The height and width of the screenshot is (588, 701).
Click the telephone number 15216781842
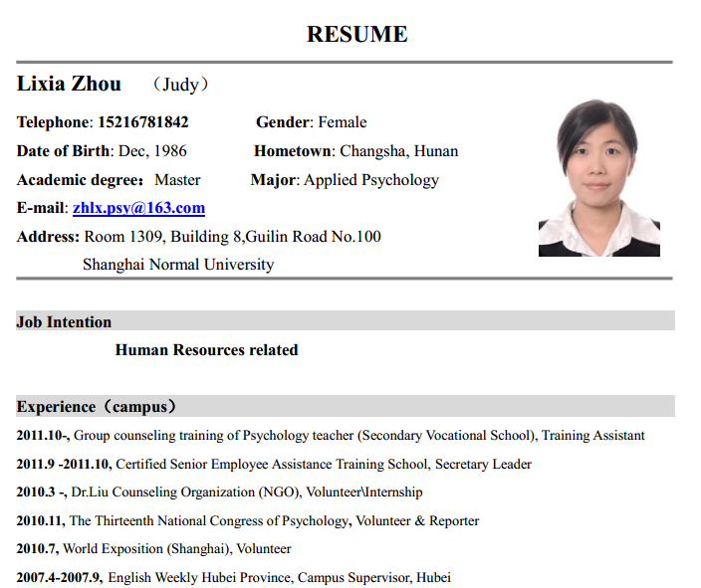coord(142,122)
